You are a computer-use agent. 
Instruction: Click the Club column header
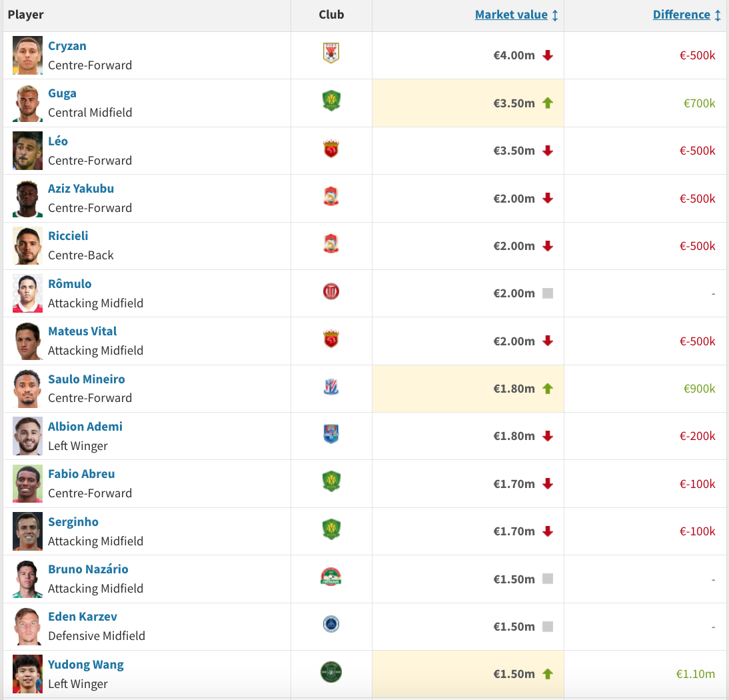(331, 15)
